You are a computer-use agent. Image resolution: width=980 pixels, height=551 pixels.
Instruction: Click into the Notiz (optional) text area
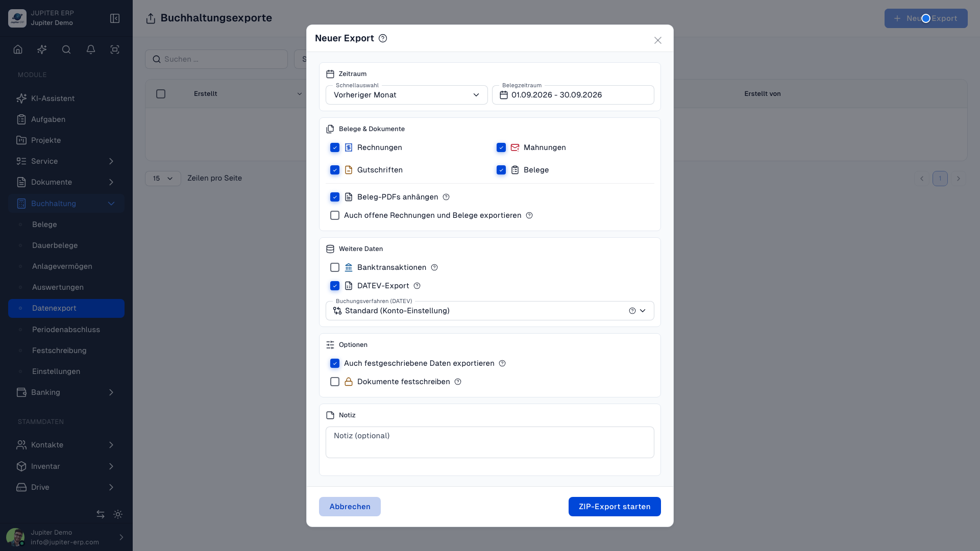[x=490, y=442]
